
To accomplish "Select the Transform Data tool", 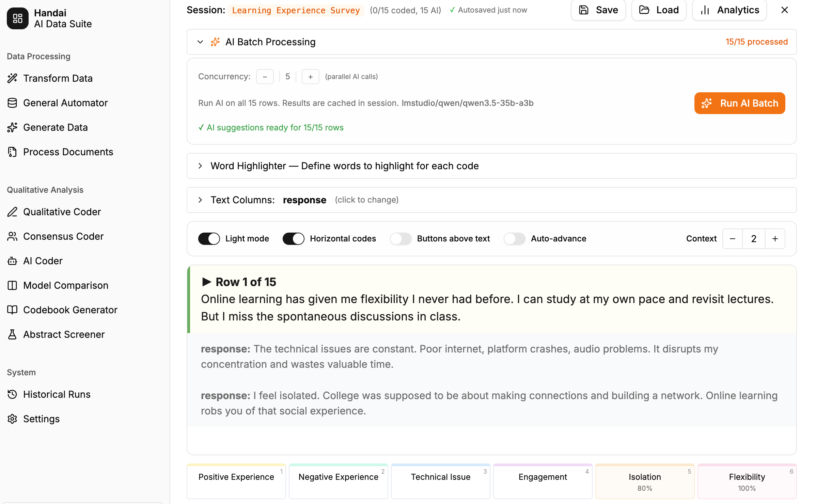I will (58, 78).
